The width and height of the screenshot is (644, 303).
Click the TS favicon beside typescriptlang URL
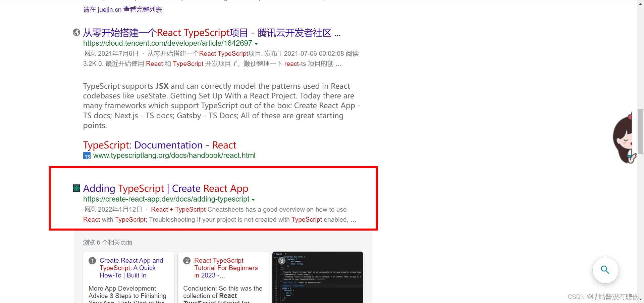tap(87, 156)
